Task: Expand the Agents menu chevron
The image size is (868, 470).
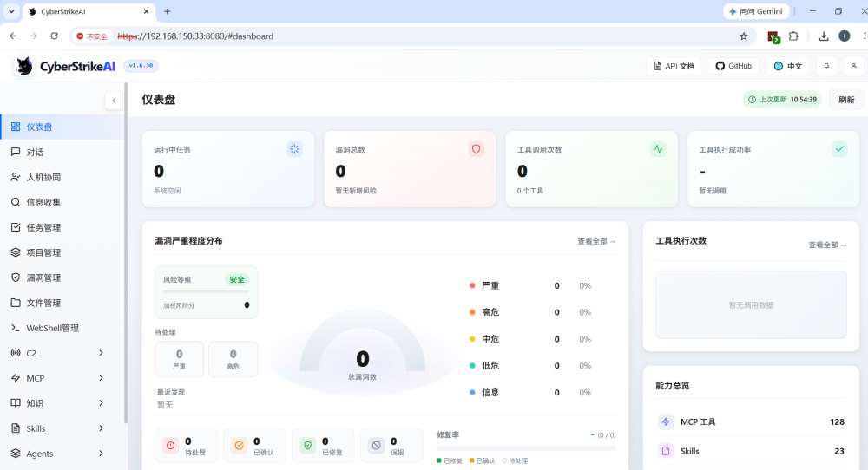Action: pyautogui.click(x=101, y=454)
